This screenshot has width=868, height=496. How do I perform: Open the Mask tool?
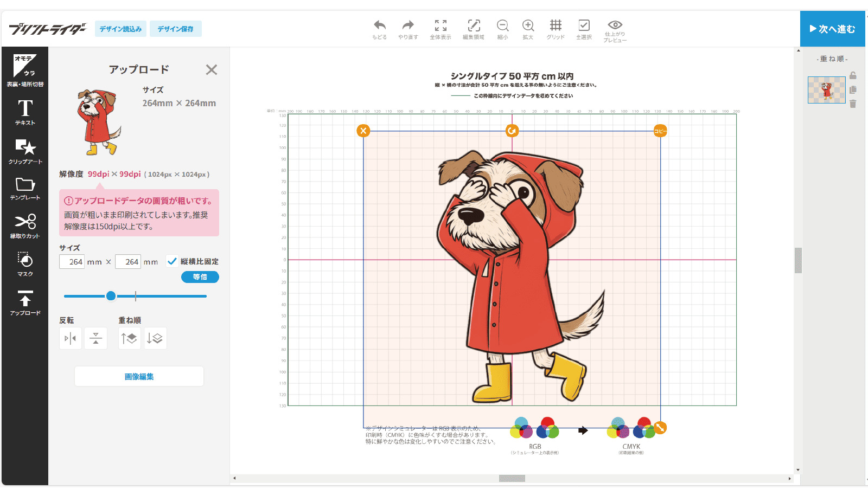pyautogui.click(x=25, y=263)
